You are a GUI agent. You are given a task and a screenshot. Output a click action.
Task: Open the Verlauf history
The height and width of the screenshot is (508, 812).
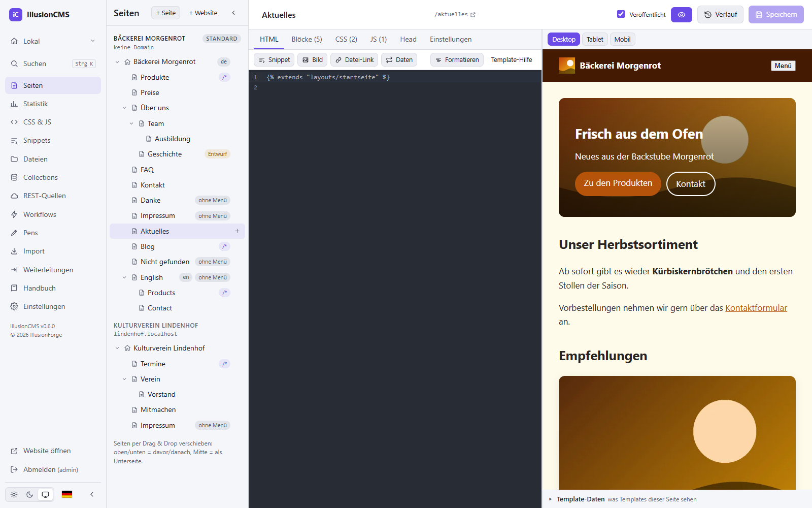pos(721,15)
